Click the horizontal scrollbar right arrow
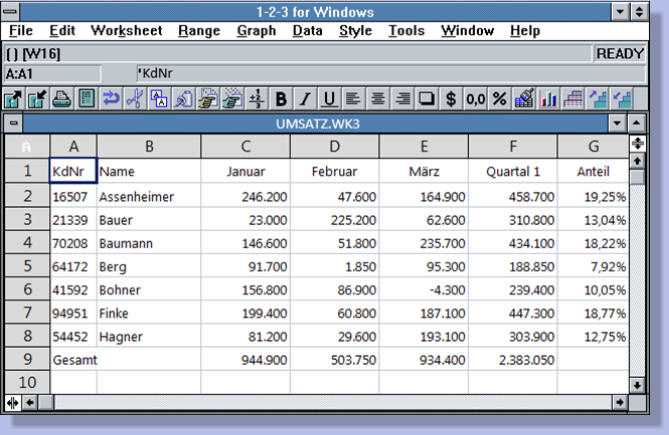 tap(620, 402)
